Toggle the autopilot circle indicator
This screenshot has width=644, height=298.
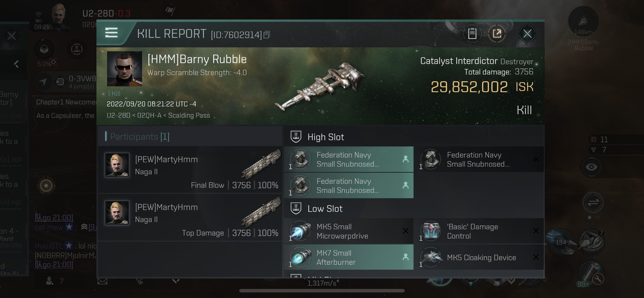(46, 186)
